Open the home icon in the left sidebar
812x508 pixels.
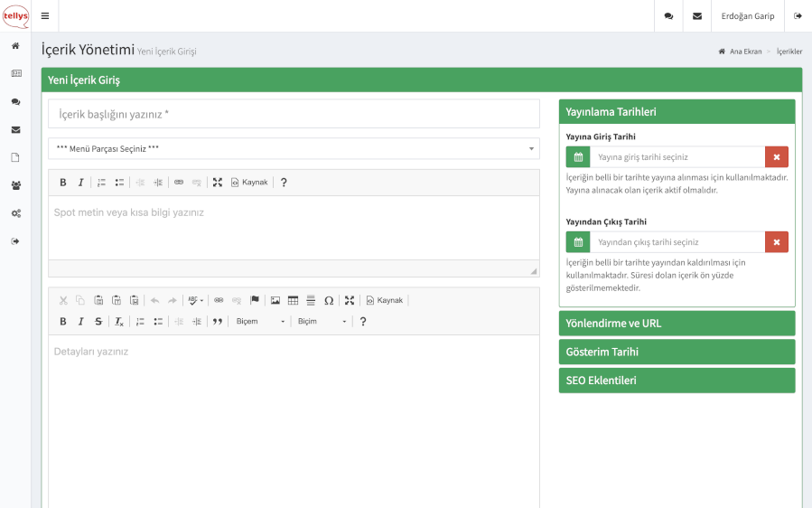(x=15, y=45)
